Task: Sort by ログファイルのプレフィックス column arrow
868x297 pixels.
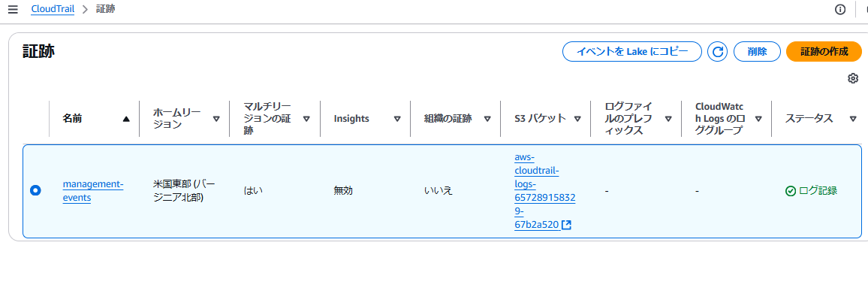Action: 668,119
